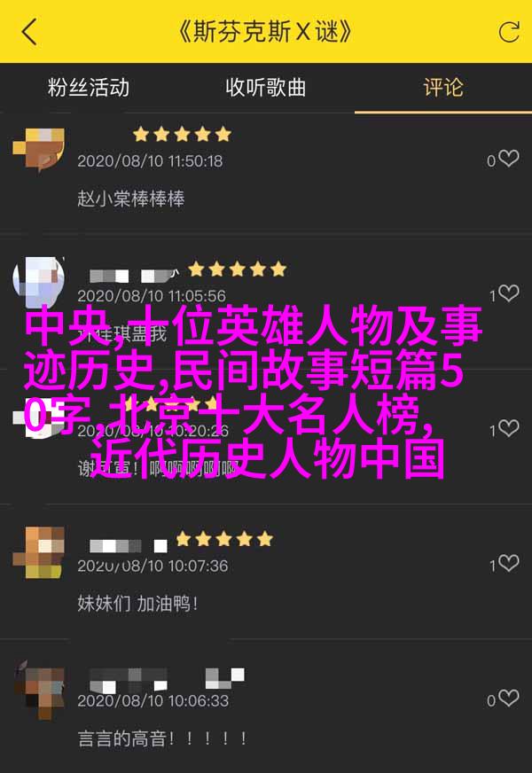
Task: Like the comment posted at 10:20:26
Action: coord(508,428)
